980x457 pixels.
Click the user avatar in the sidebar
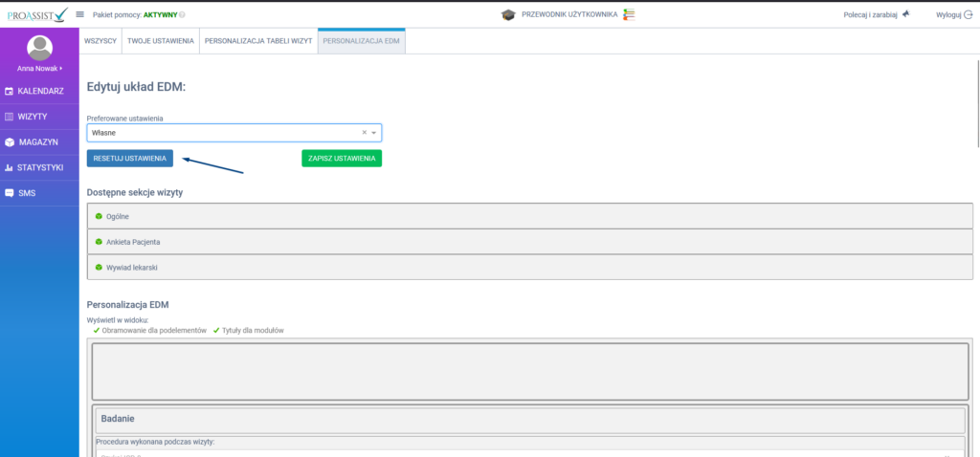point(39,48)
